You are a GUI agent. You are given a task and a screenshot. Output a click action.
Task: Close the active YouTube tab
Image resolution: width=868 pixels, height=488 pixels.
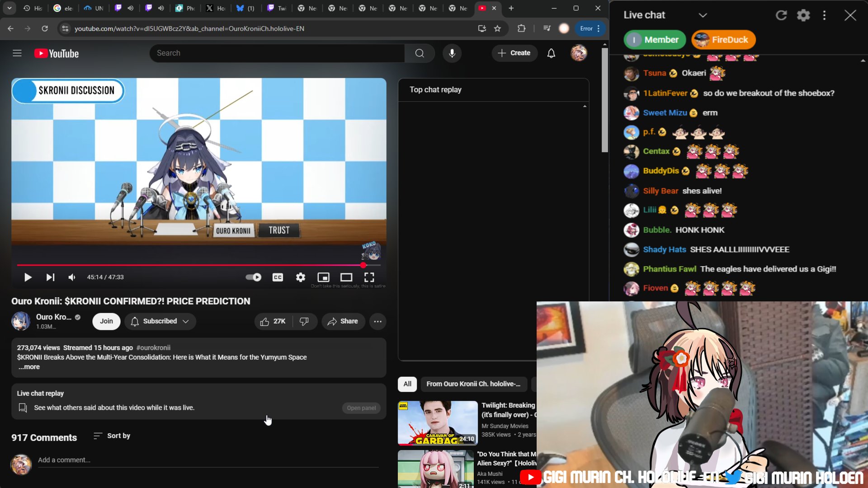494,8
